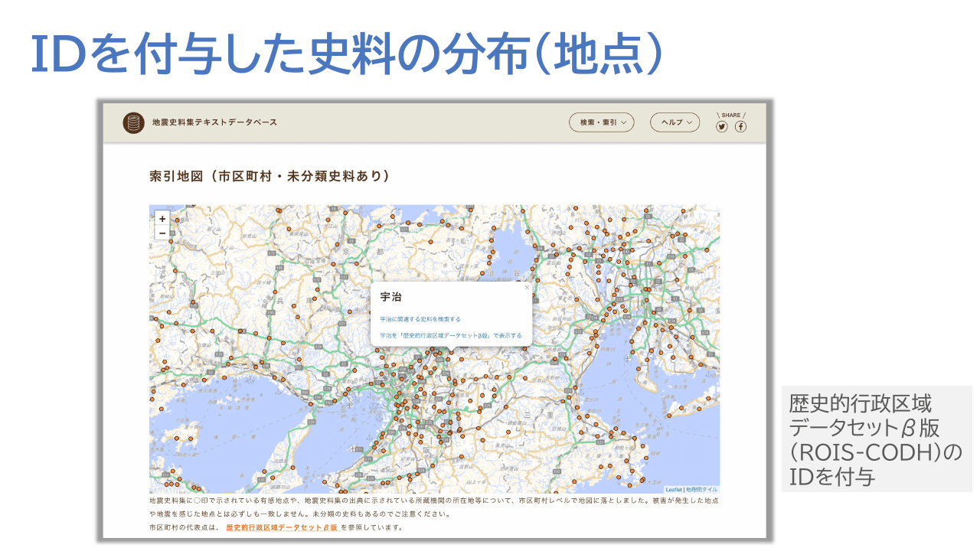Click the 地震史料集テキストデータベース site title

214,122
